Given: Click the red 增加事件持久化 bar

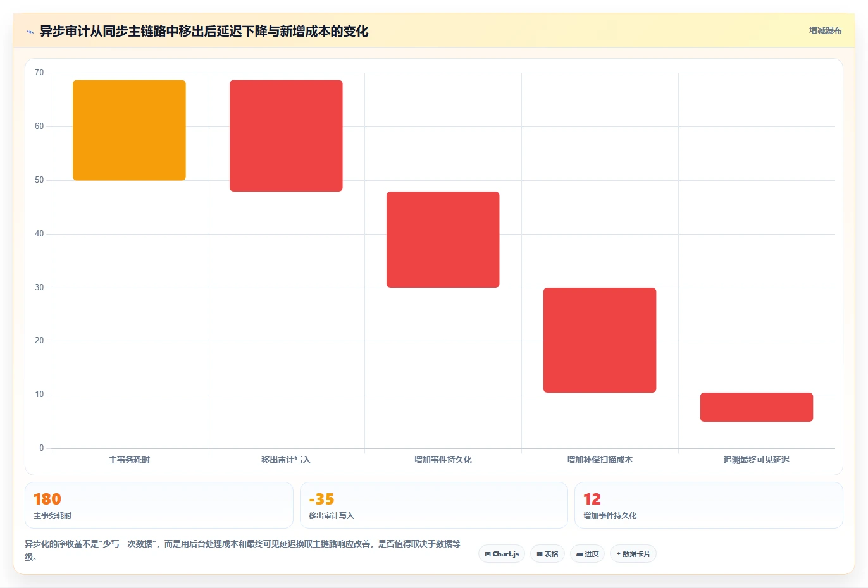Looking at the screenshot, I should pos(443,240).
